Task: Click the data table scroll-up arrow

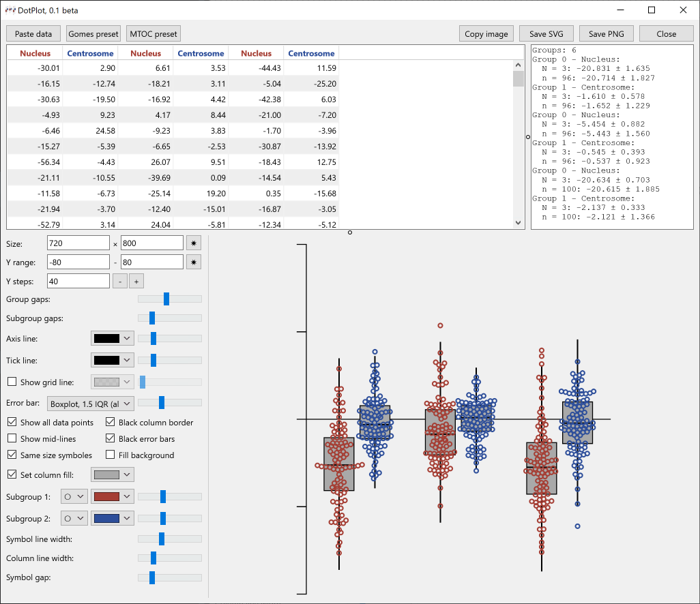Action: [518, 64]
